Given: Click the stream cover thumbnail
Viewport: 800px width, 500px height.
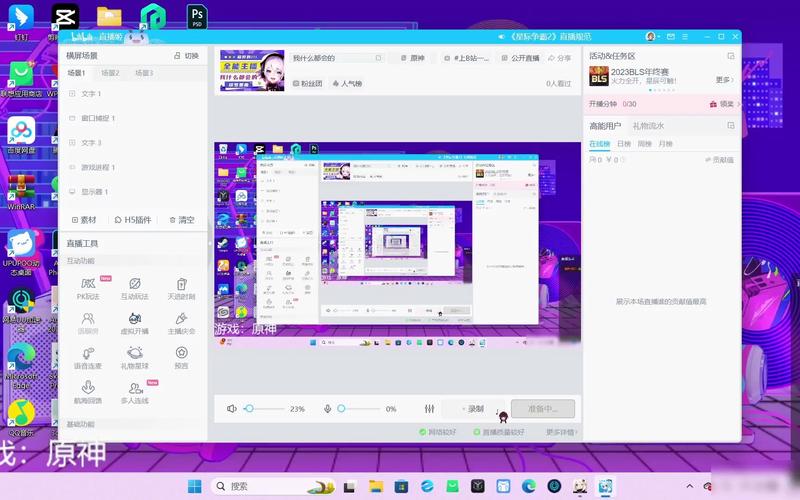Looking at the screenshot, I should (252, 70).
